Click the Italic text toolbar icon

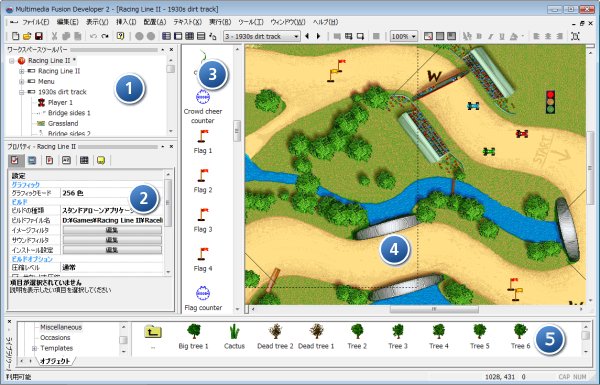pos(491,36)
